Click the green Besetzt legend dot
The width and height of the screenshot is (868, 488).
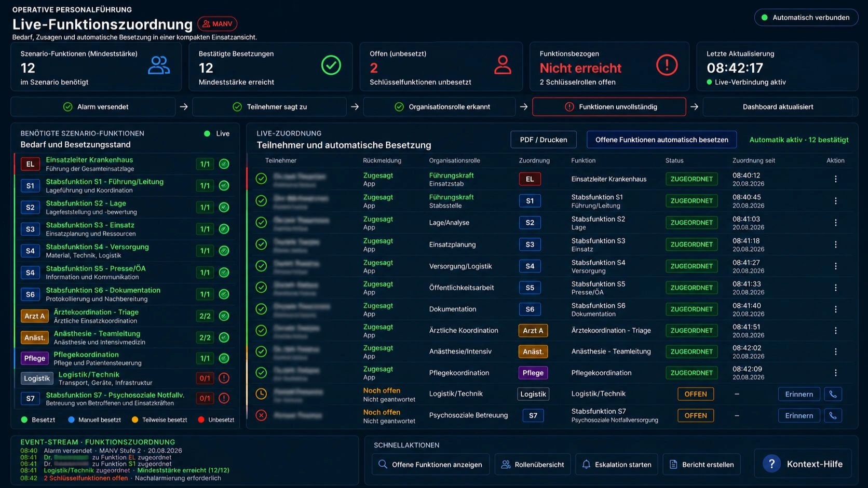(24, 419)
